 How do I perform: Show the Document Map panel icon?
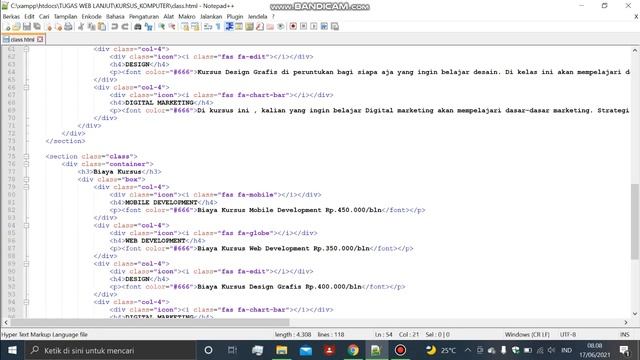249,27
